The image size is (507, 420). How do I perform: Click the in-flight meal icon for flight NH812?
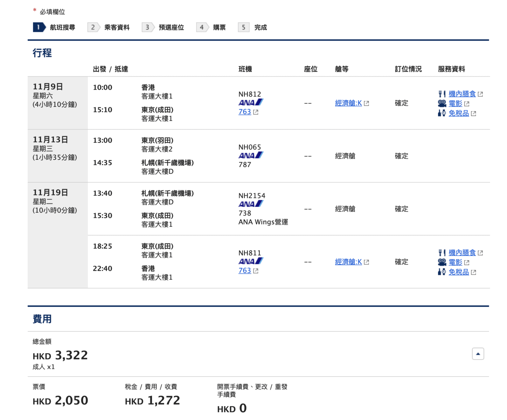442,94
